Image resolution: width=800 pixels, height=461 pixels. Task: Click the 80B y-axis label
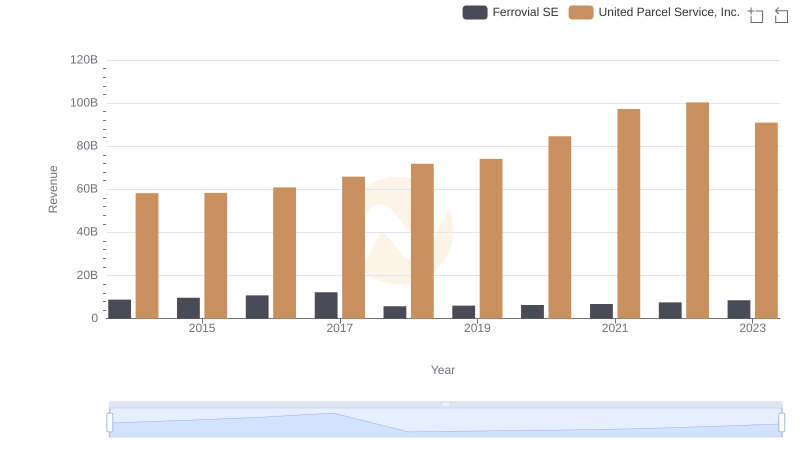(x=87, y=146)
